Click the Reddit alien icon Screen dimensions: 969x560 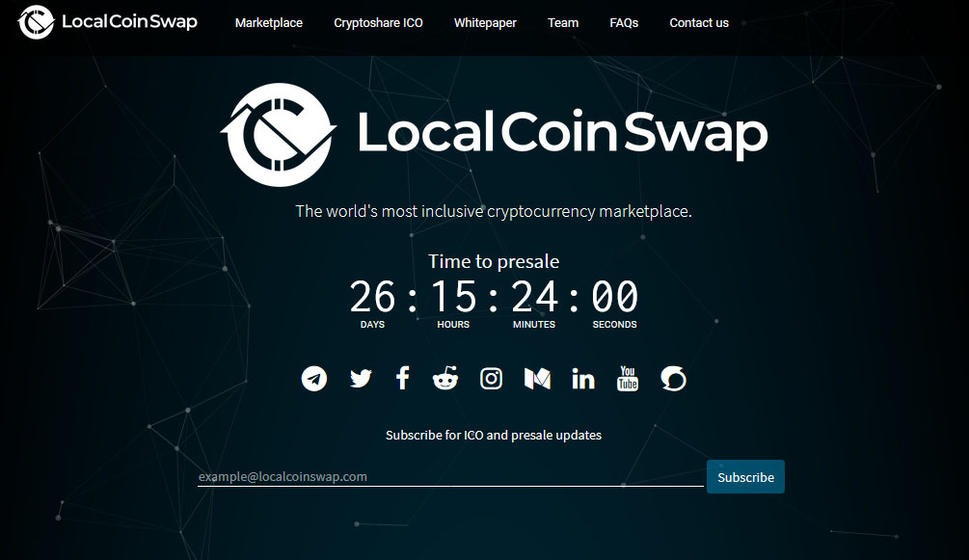445,378
